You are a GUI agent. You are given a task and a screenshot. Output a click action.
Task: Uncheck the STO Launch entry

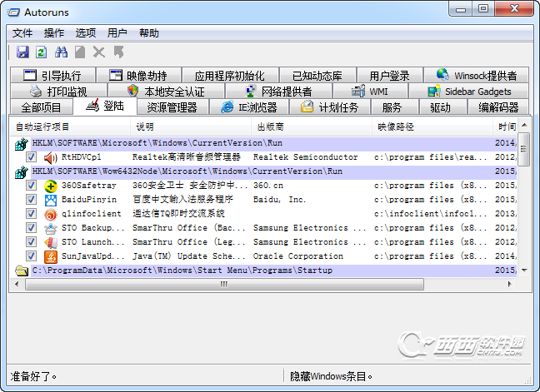(x=31, y=241)
